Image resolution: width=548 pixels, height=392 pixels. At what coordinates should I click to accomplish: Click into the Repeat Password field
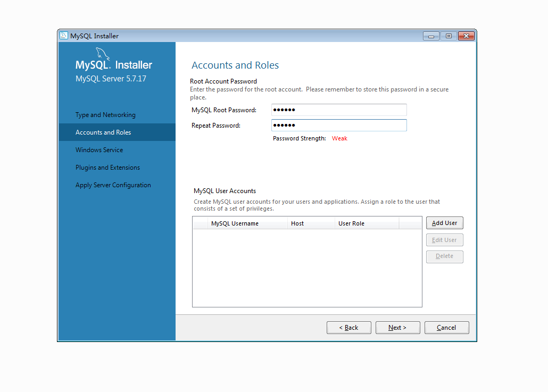pos(339,125)
